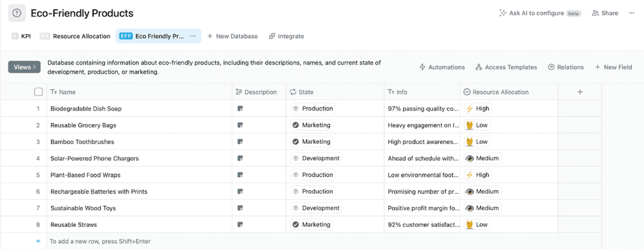Click Medium allocation tag for Rechargeable Batteries
This screenshot has width=644, height=249.
[482, 192]
